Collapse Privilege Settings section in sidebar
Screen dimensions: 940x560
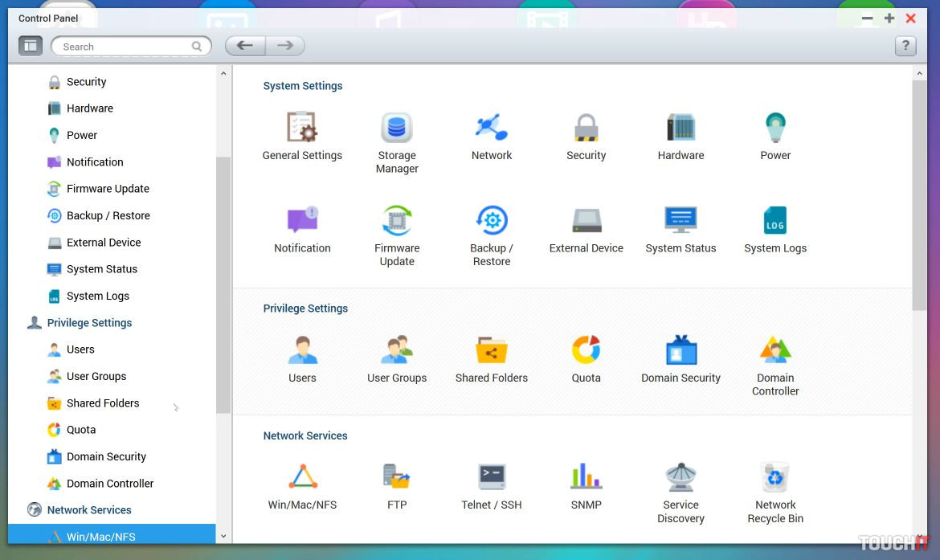coord(89,323)
